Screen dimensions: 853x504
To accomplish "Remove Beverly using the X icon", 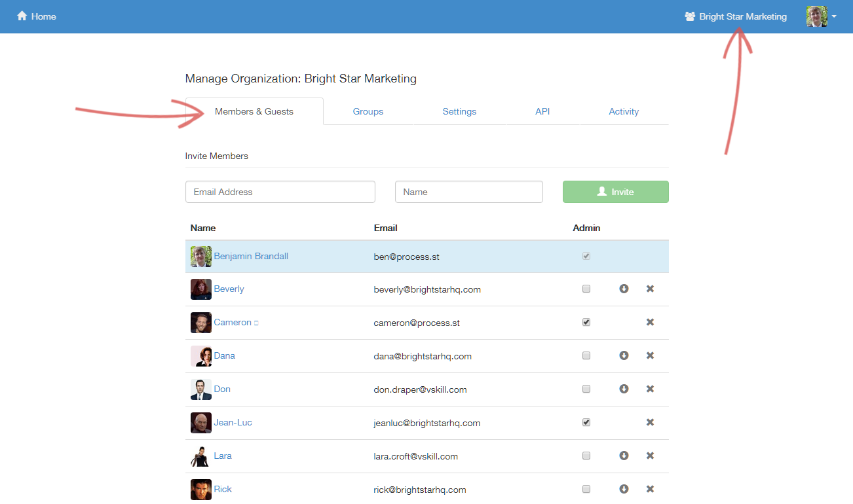I will [650, 289].
